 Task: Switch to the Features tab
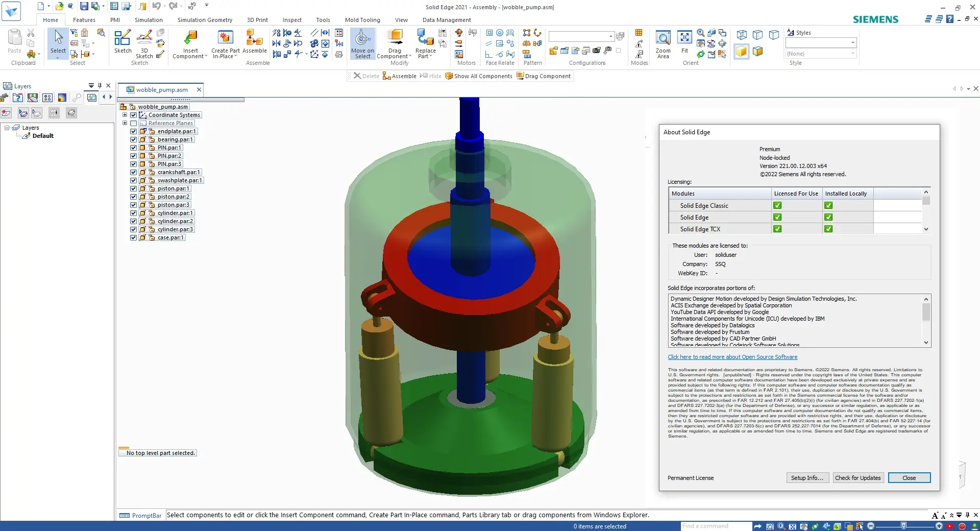[84, 20]
